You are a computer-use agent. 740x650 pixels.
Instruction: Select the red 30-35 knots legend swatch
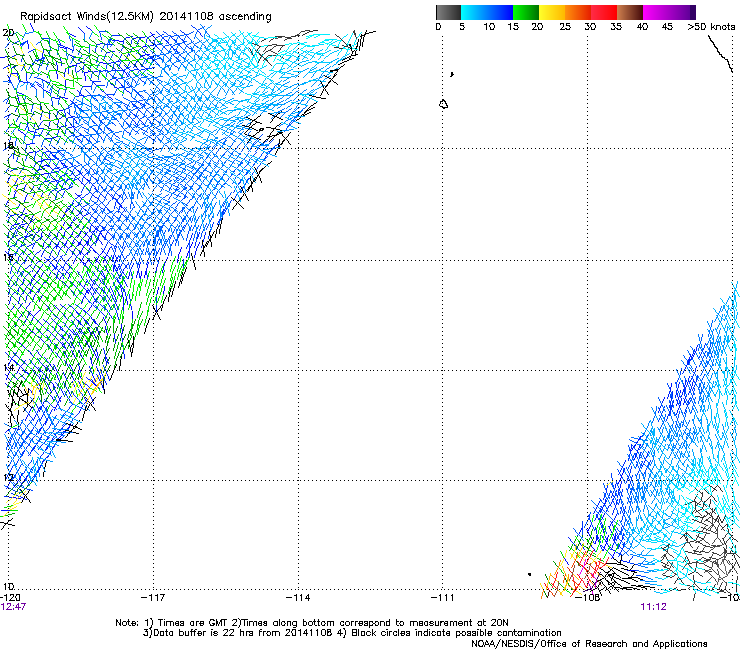[x=604, y=12]
